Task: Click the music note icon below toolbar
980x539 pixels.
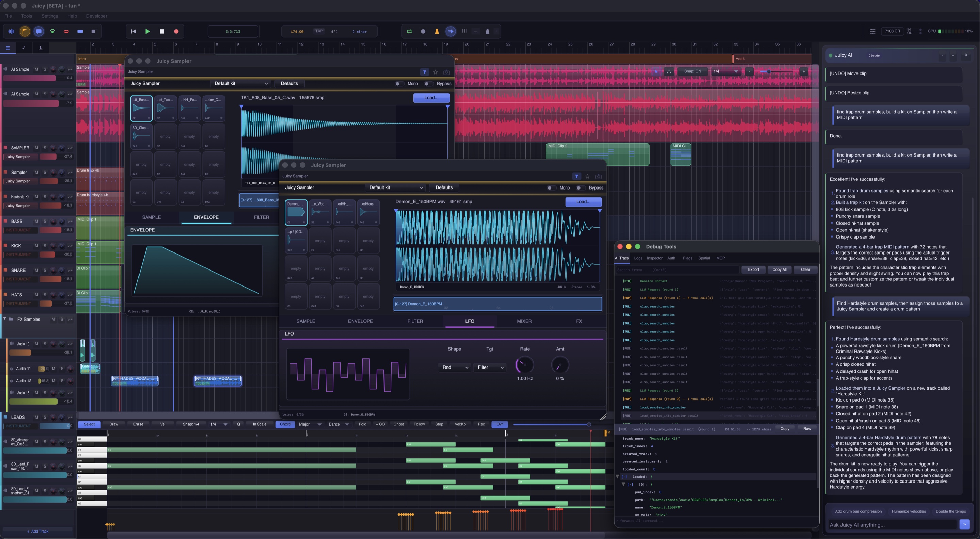Action: tap(24, 48)
